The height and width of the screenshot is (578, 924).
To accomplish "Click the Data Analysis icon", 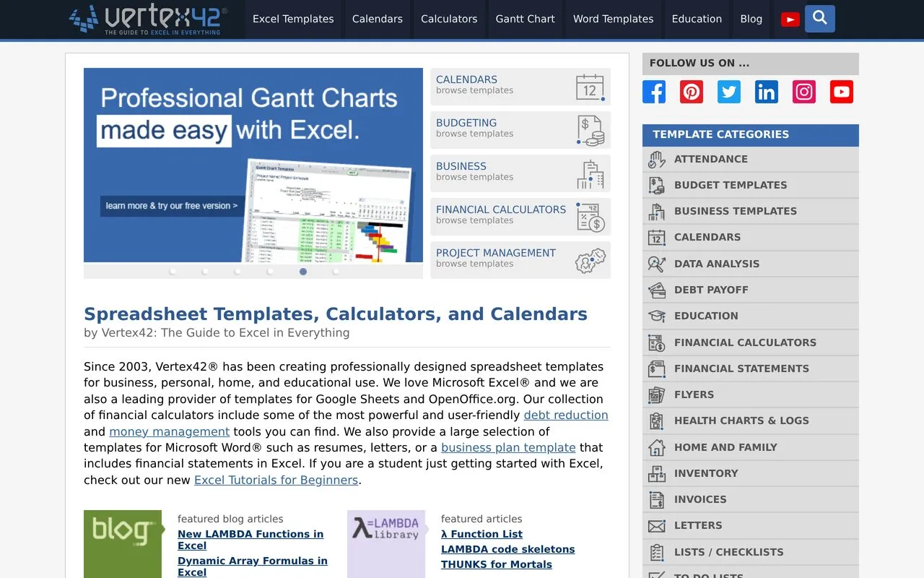I will pos(657,264).
